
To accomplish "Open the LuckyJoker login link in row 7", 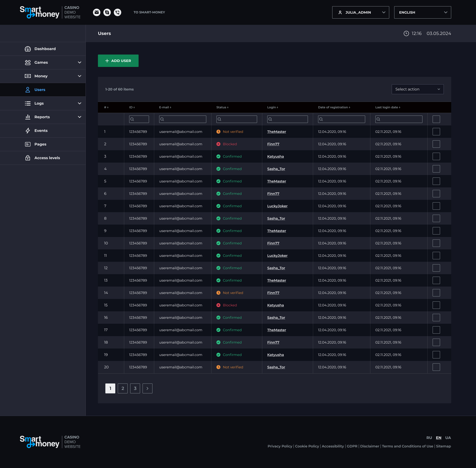I will click(277, 206).
